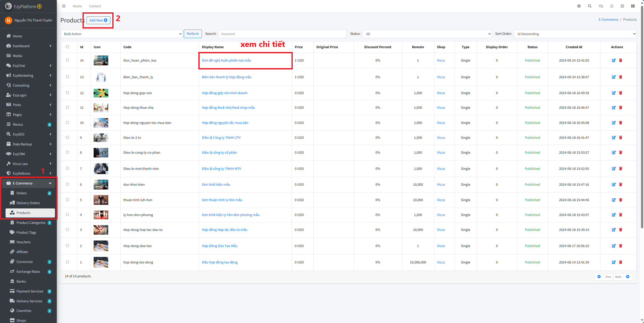Open the Bulk Action dropdown
The image size is (644, 323).
pos(121,34)
